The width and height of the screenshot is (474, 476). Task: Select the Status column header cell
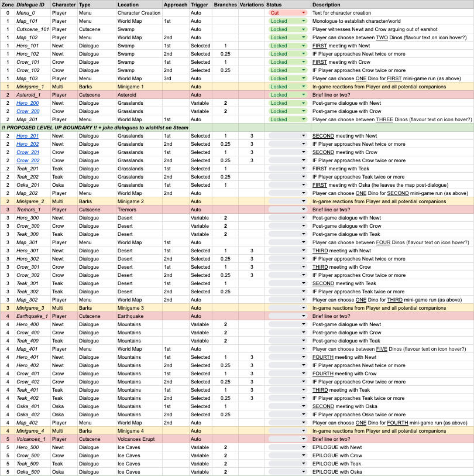pos(287,4)
